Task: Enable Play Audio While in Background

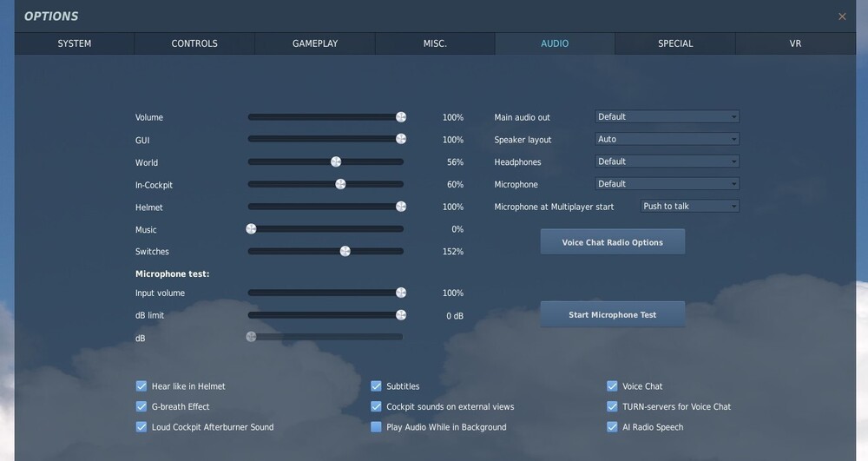Action: coord(377,426)
